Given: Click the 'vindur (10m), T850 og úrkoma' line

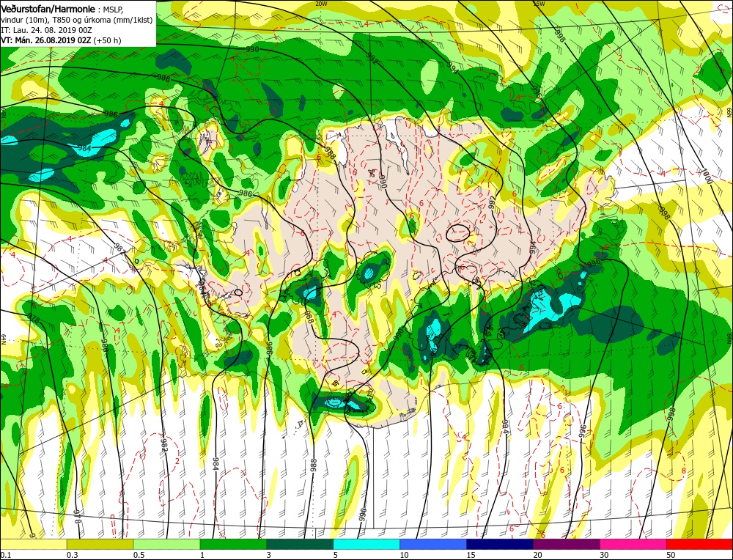Looking at the screenshot, I should click(77, 20).
